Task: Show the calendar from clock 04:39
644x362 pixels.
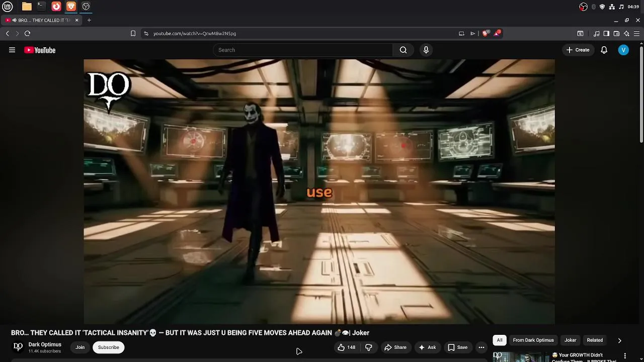Action: tap(633, 7)
